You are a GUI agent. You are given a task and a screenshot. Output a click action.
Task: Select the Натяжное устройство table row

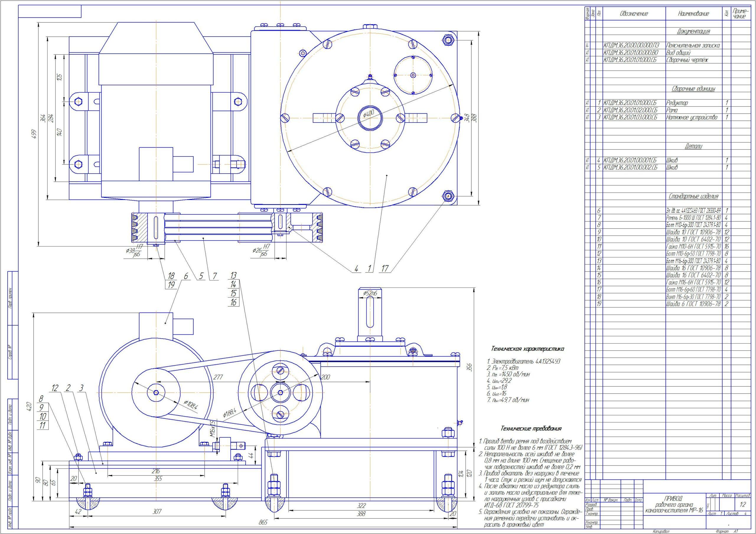click(691, 117)
